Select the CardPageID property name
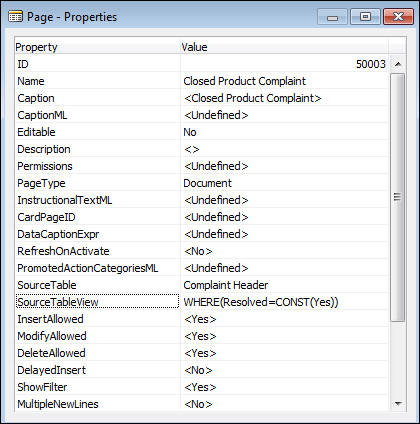 coord(46,217)
